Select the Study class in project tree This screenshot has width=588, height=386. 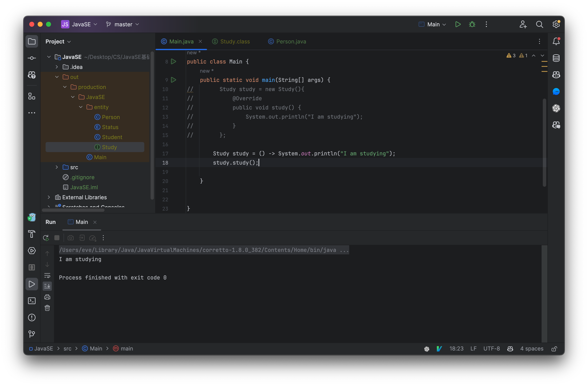click(109, 147)
